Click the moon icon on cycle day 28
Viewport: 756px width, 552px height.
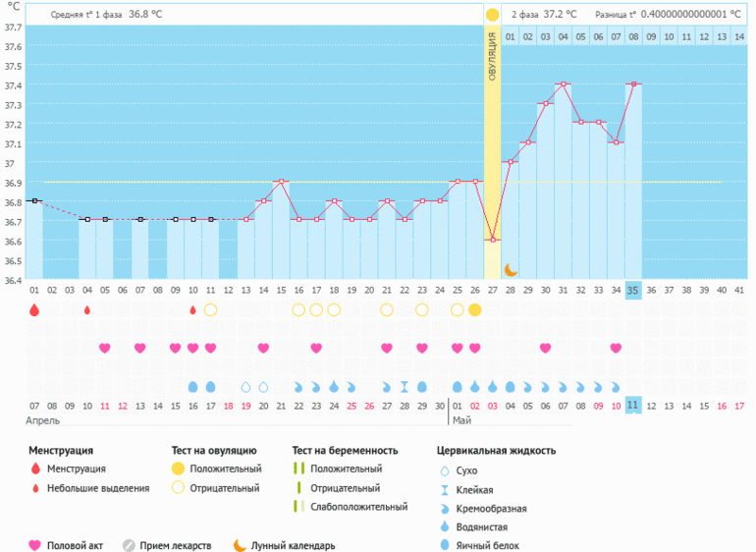511,270
